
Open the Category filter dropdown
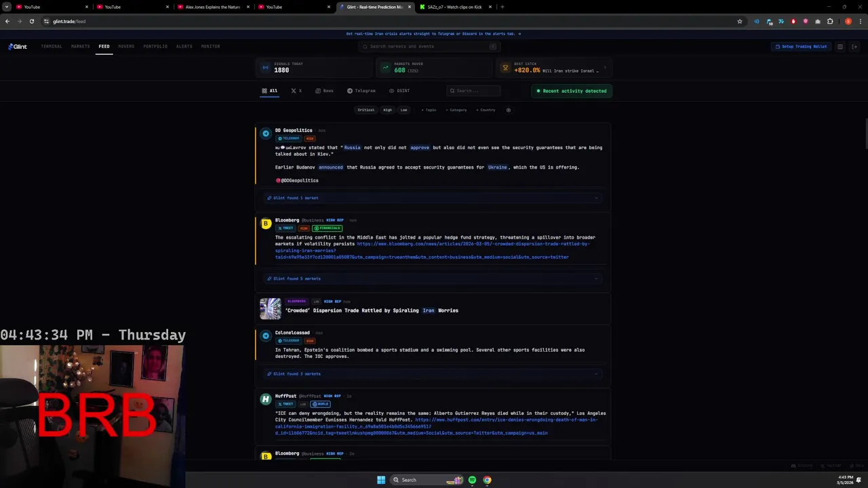456,110
